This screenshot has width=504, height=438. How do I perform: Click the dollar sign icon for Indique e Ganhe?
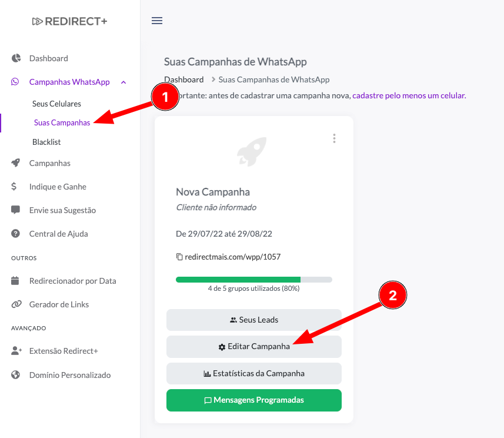tap(14, 187)
